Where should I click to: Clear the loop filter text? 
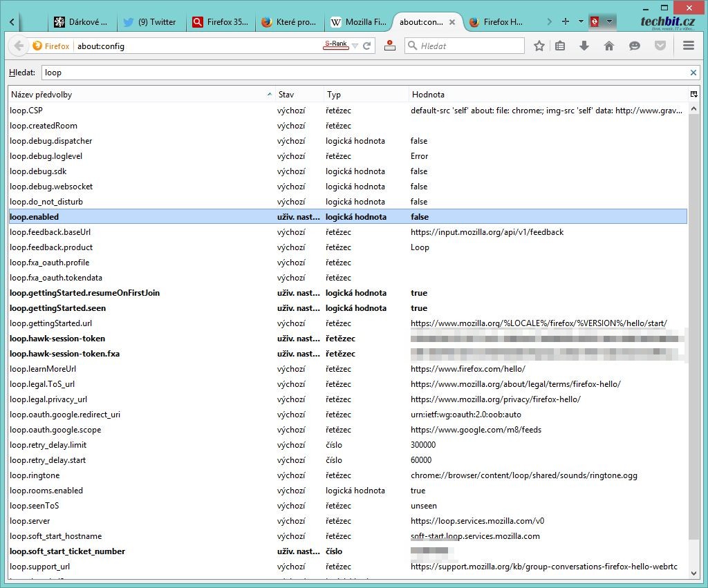[693, 73]
